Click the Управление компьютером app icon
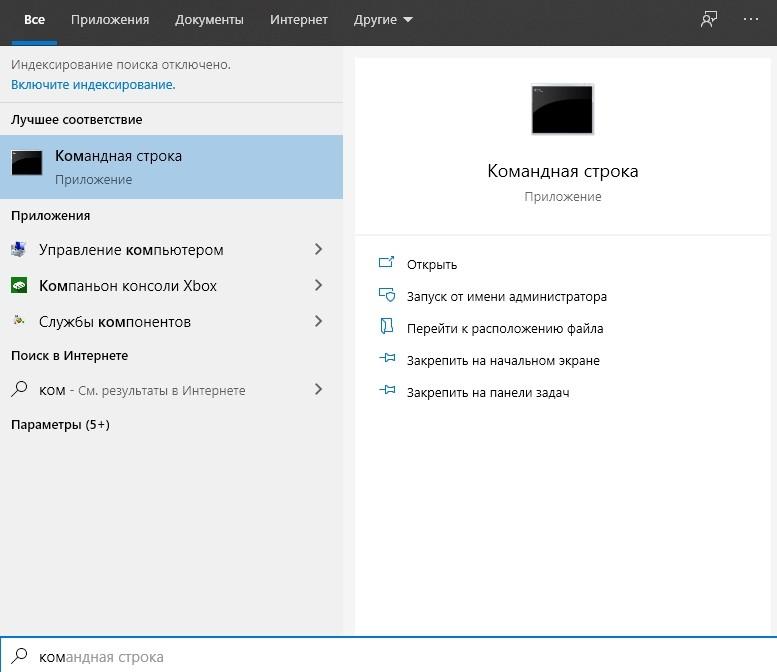This screenshot has width=777, height=672. (18, 249)
